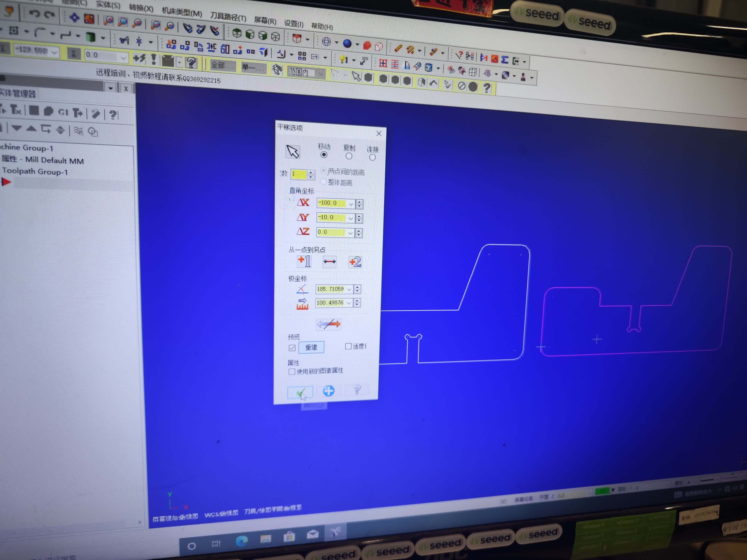The width and height of the screenshot is (747, 560).
Task: Click the +1 first point button
Action: click(x=304, y=261)
